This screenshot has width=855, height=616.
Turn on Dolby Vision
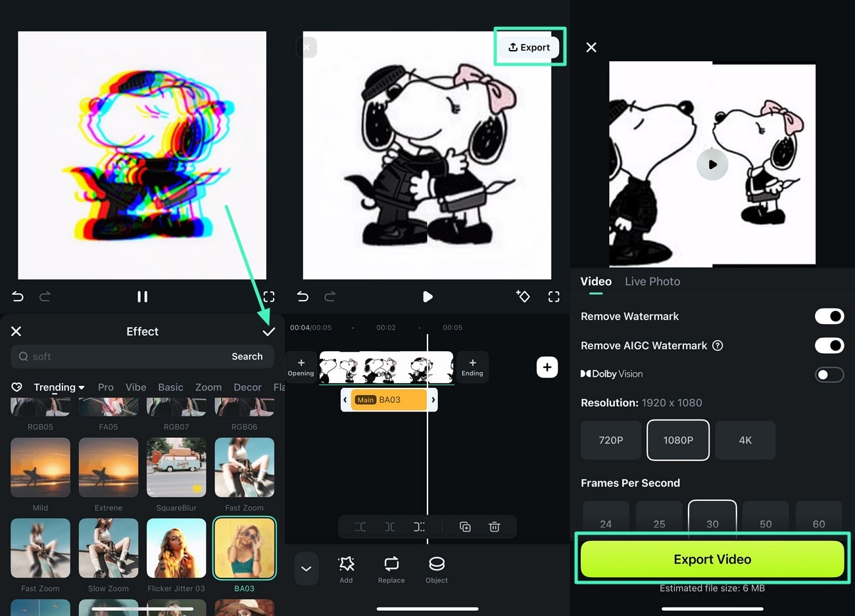coord(829,375)
